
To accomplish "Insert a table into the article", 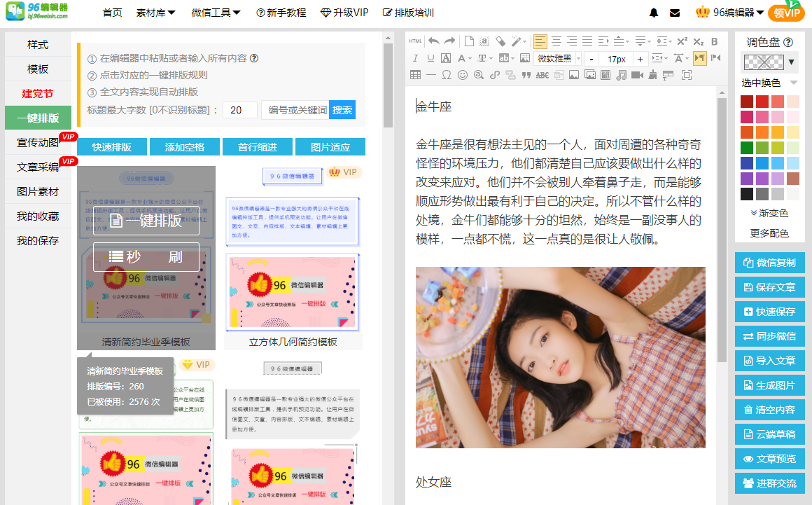I will point(416,74).
